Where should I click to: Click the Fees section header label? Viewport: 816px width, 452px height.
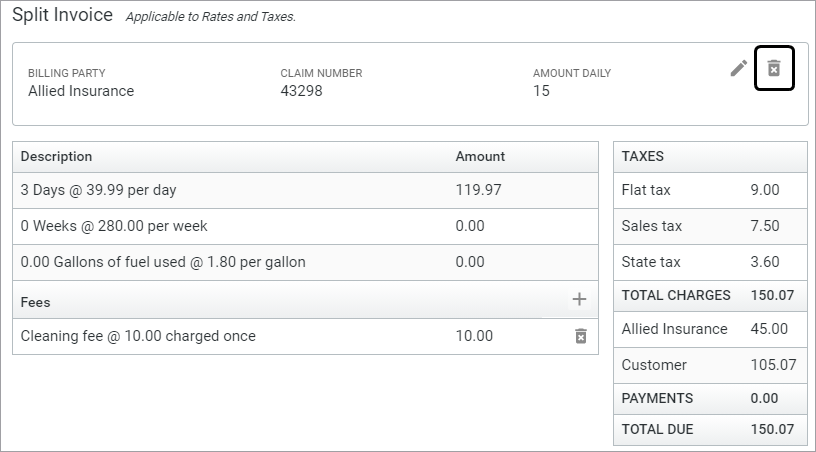[x=35, y=301]
